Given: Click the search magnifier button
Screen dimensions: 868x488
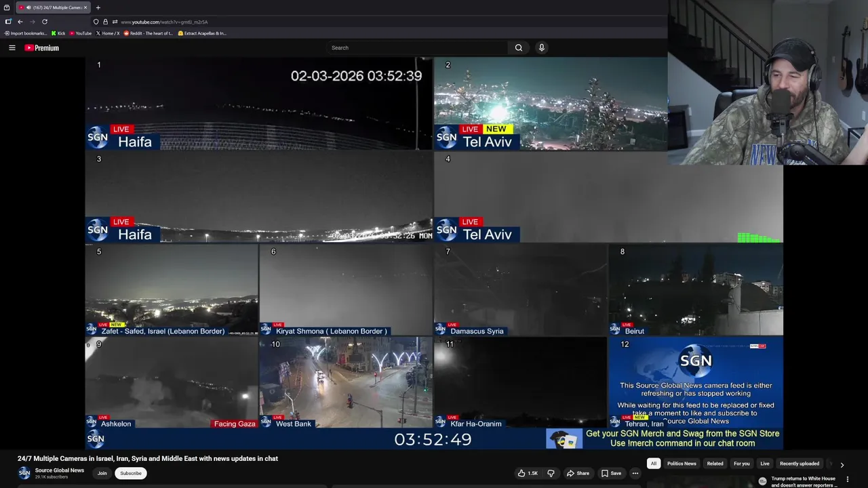Looking at the screenshot, I should [x=519, y=47].
